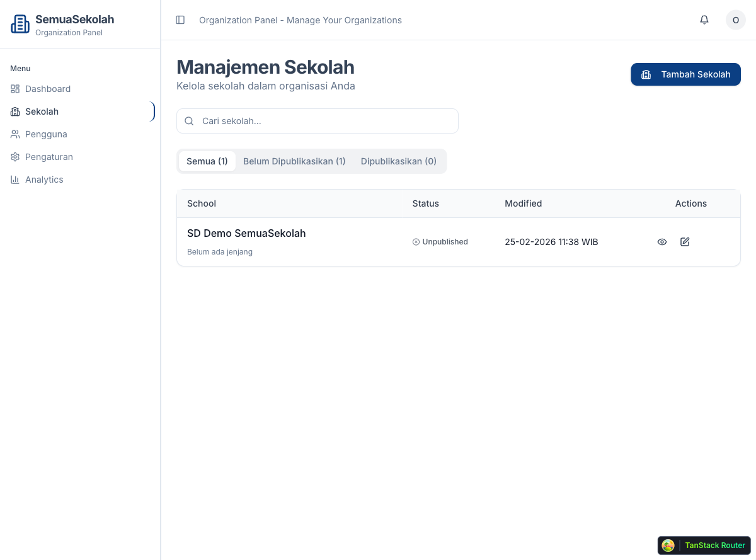Click the magnifier search icon

pyautogui.click(x=189, y=121)
